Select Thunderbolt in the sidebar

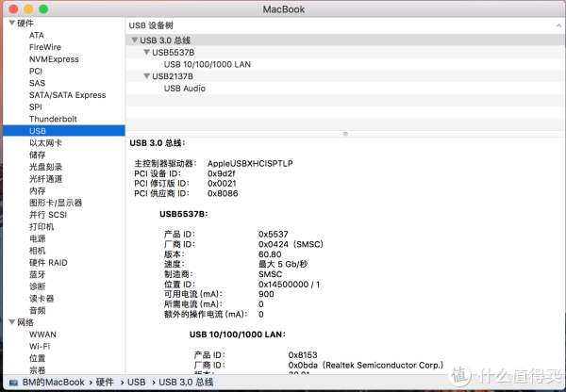coord(53,119)
